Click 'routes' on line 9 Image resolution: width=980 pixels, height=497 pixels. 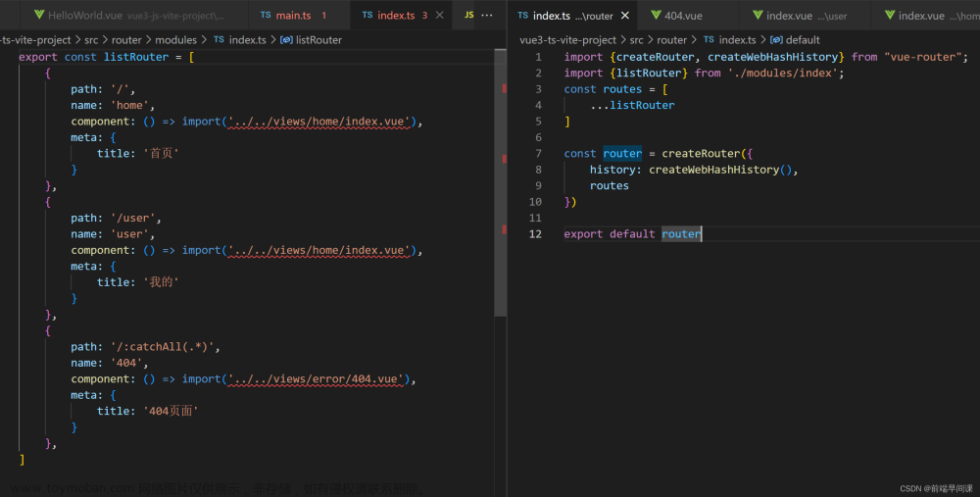coord(610,185)
